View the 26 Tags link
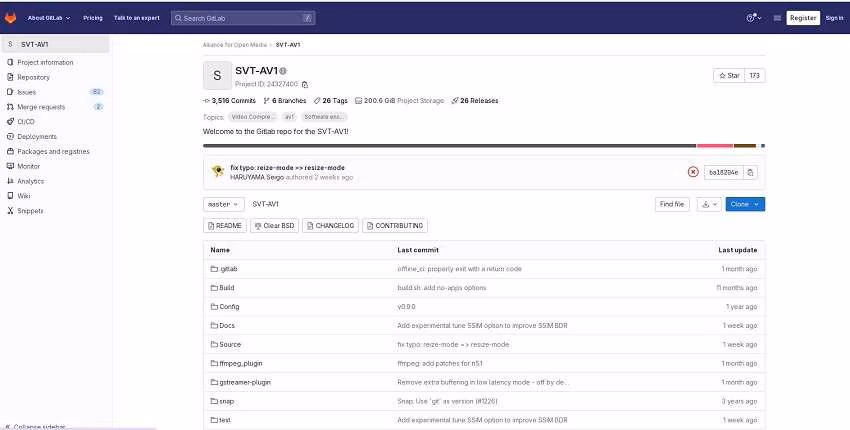The width and height of the screenshot is (850, 430). click(x=331, y=101)
